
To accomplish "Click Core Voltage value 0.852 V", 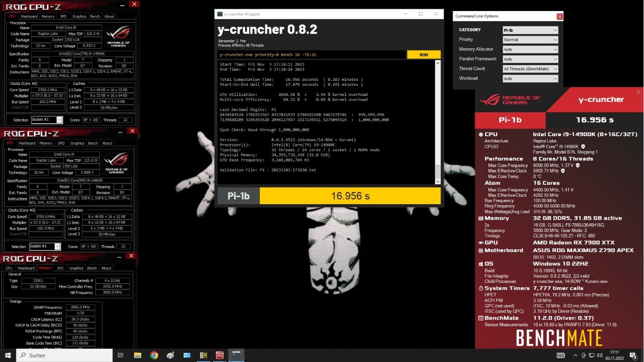I will pyautogui.click(x=89, y=46).
